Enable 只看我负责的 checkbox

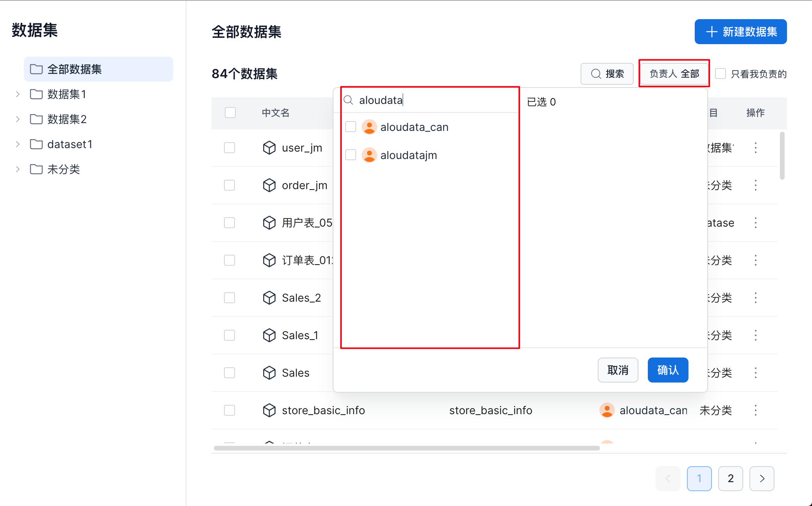coord(721,74)
